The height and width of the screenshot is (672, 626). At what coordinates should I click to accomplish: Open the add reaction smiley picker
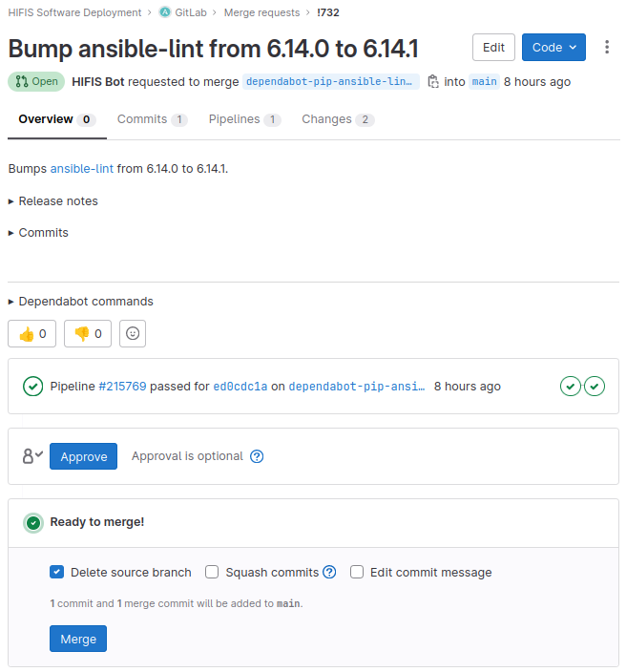click(x=133, y=333)
